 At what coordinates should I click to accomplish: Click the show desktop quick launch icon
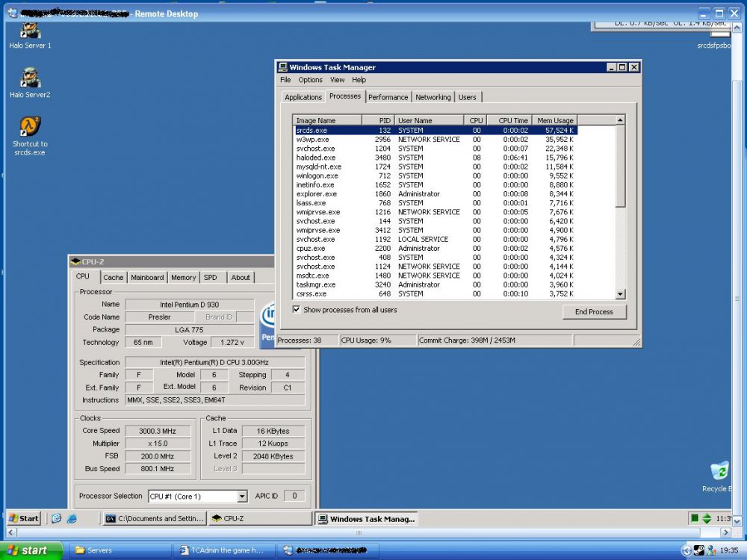(x=56, y=518)
